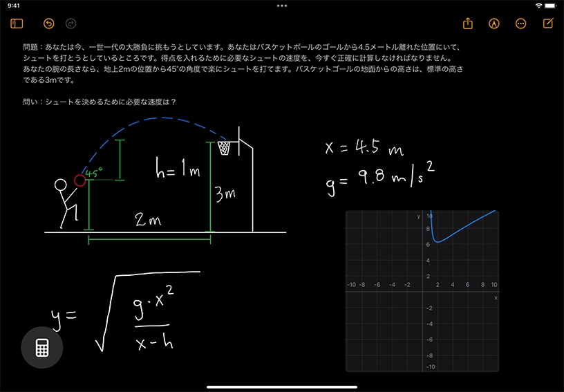Undo the last action

[x=48, y=24]
